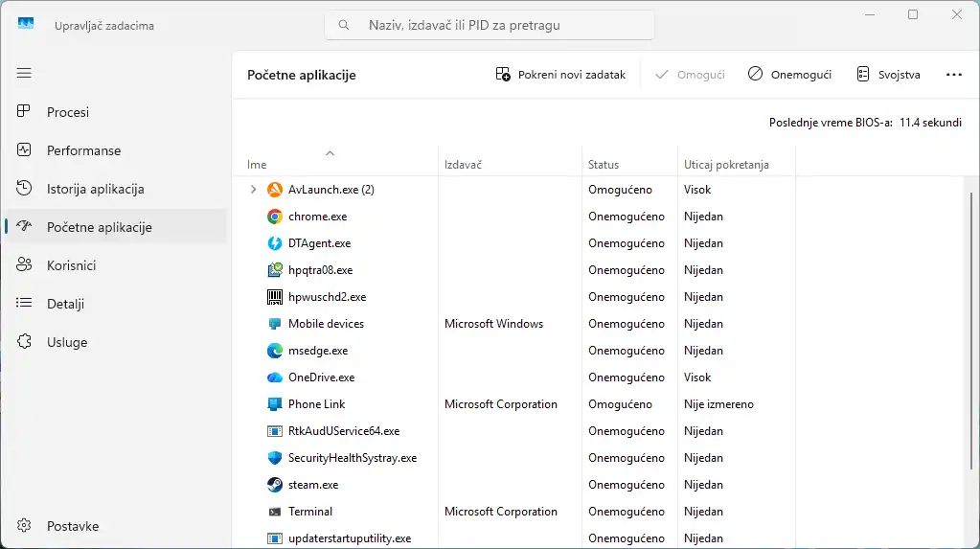Click Onemogućeno status of msedge.exe

click(627, 351)
